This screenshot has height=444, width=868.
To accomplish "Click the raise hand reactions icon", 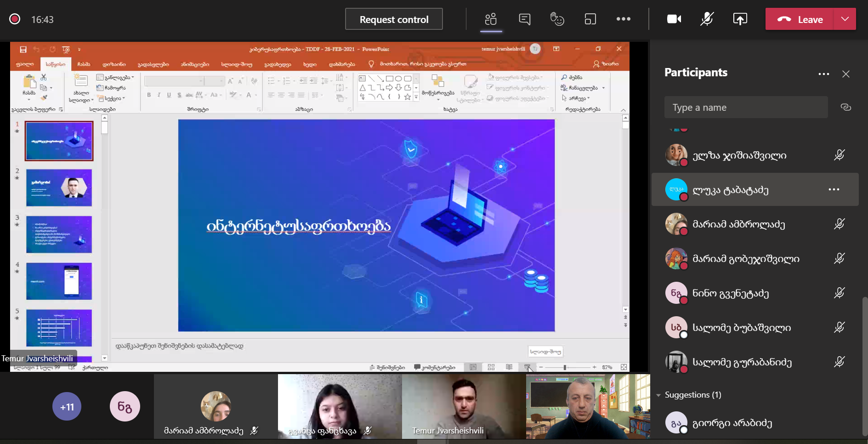I will pos(557,19).
